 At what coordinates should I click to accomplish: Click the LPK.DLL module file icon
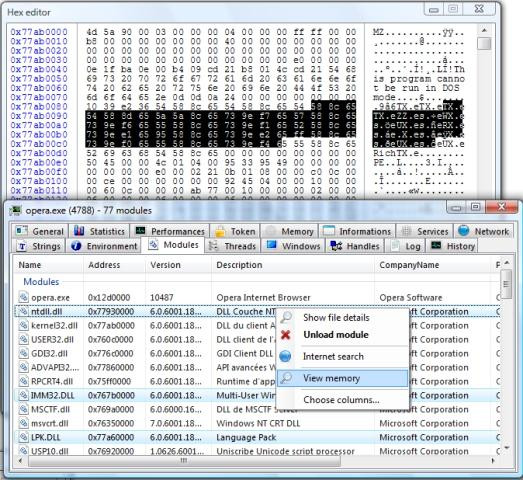pos(23,437)
